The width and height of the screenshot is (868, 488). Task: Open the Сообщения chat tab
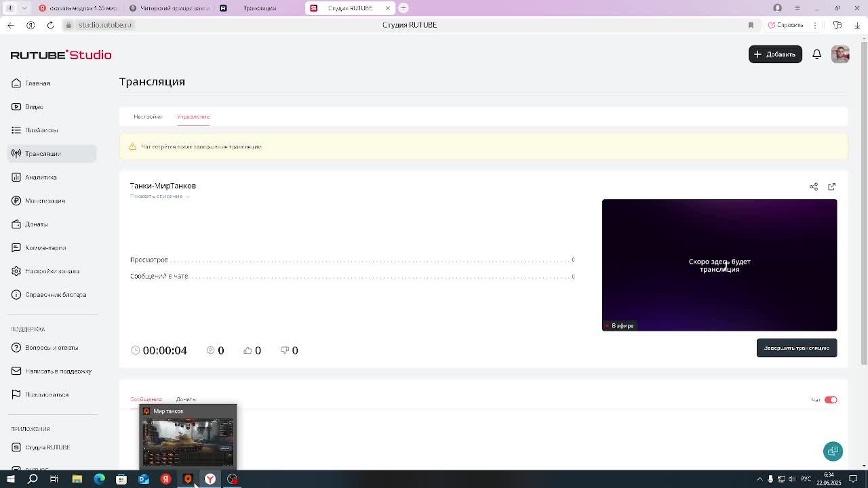pyautogui.click(x=146, y=399)
